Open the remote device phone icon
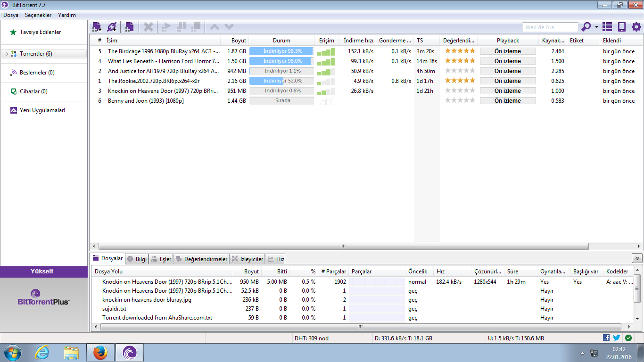Viewport: 644px width, 362px height. coord(622,27)
